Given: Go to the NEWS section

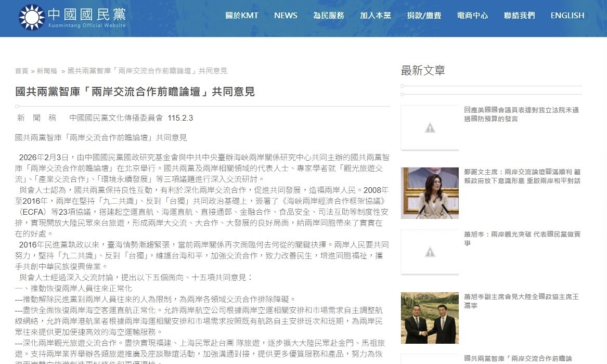Looking at the screenshot, I should tap(286, 16).
